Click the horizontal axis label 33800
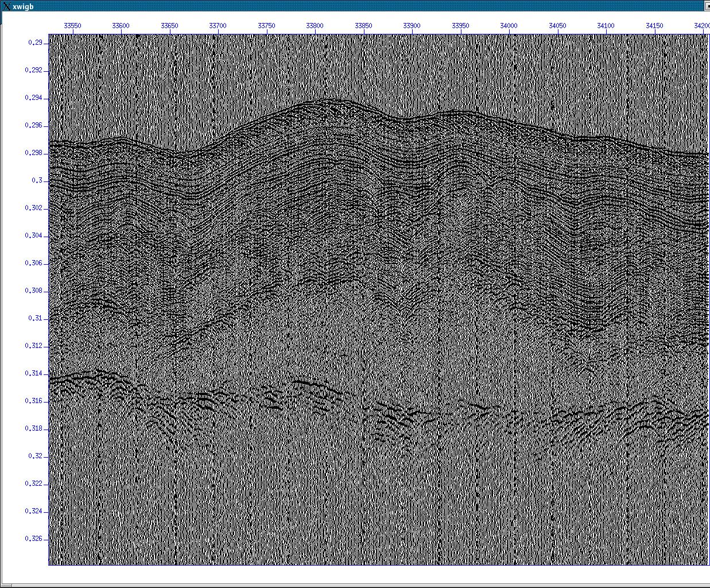The width and height of the screenshot is (710, 588). point(315,26)
